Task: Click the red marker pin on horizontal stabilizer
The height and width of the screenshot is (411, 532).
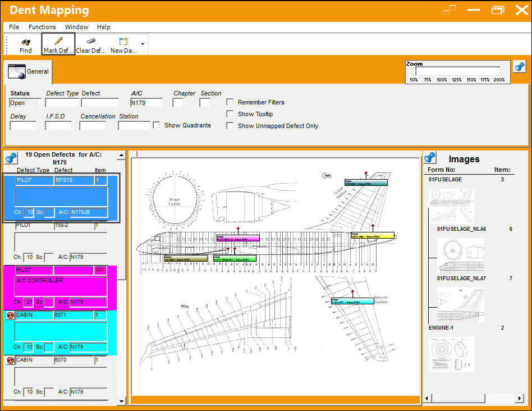Action: 352,291
